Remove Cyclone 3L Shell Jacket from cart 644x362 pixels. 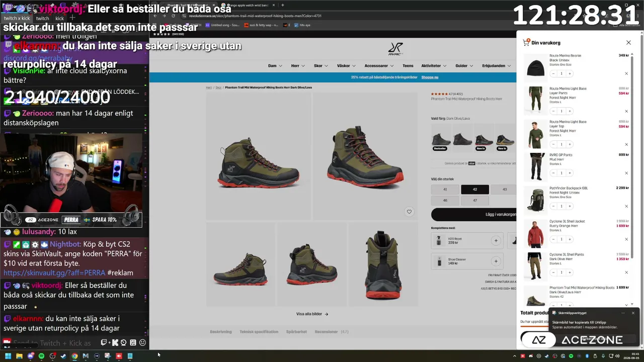[626, 239]
